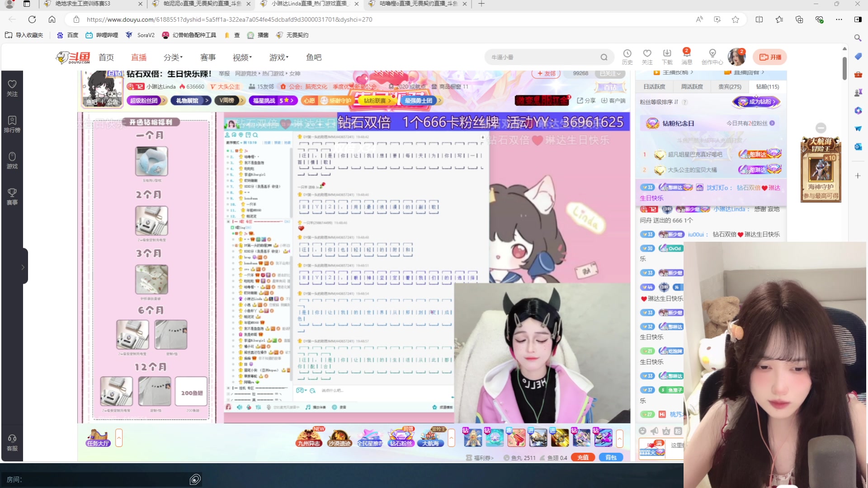Expand the 视频 menu dropdown
868x488 pixels.
pos(242,57)
